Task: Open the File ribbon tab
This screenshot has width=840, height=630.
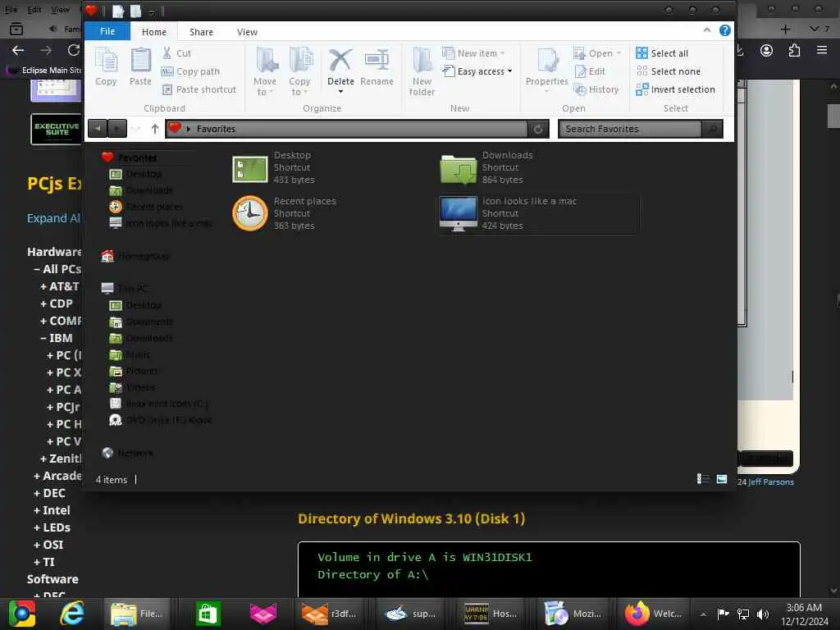Action: (107, 32)
